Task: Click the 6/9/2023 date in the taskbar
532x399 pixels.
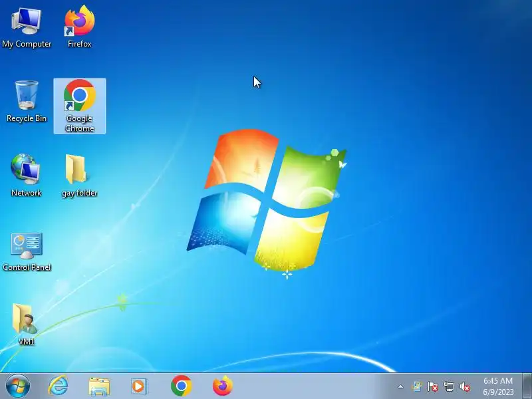Action: click(498, 392)
